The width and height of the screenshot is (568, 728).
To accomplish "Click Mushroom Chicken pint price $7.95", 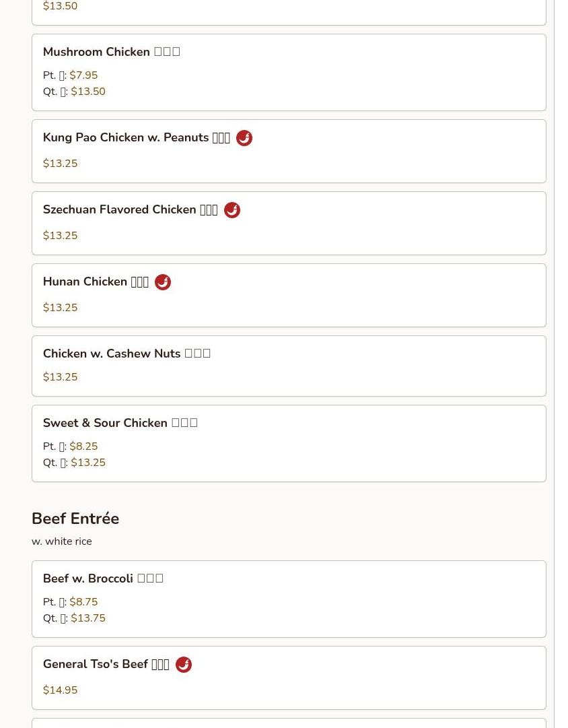I will (x=83, y=75).
